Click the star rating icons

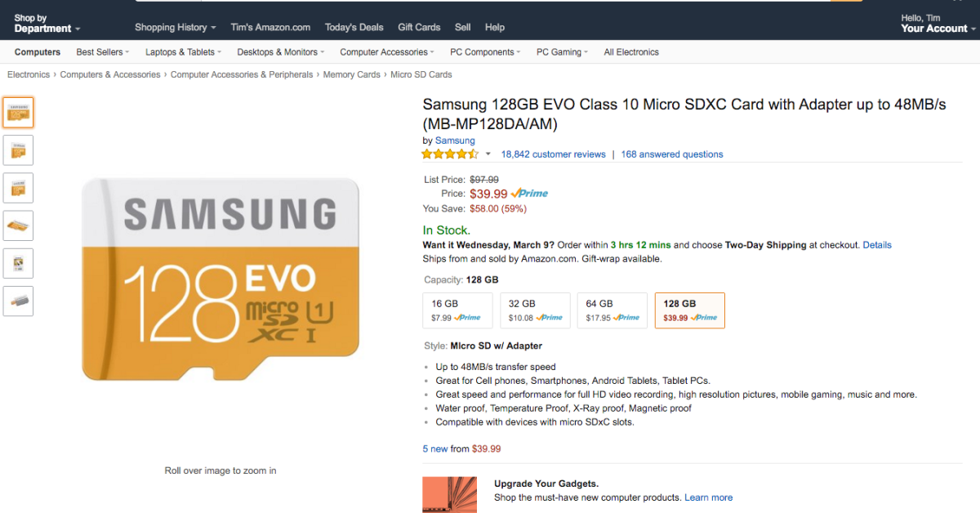[x=450, y=154]
